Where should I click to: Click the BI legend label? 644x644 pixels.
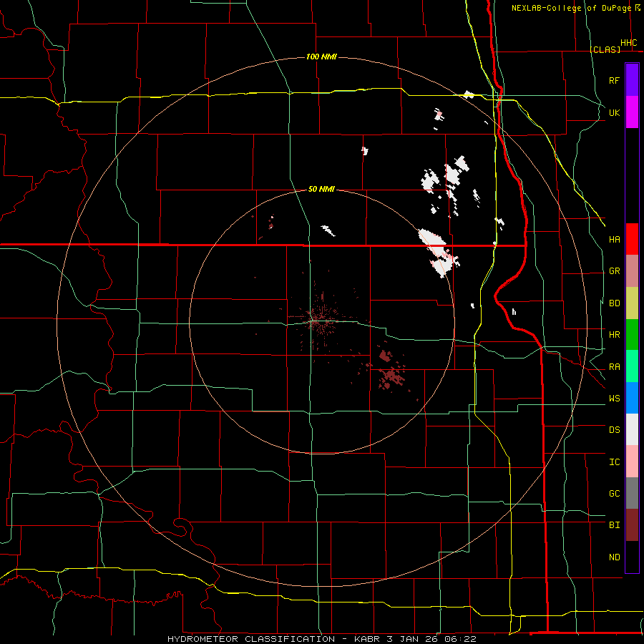(614, 525)
